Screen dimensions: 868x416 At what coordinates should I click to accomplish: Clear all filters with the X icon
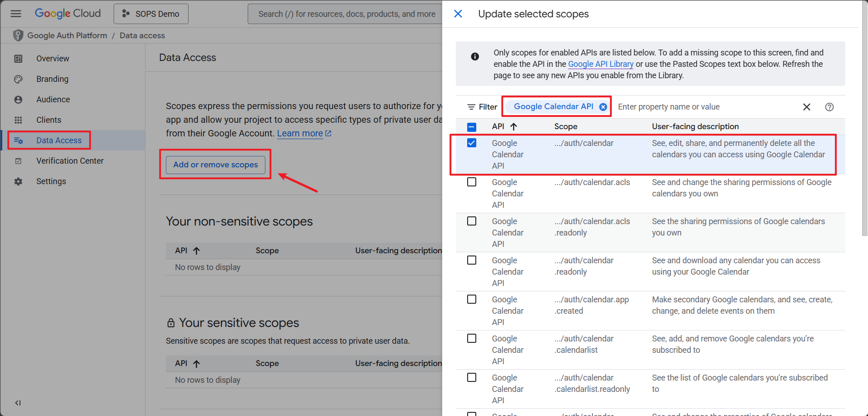[x=807, y=107]
